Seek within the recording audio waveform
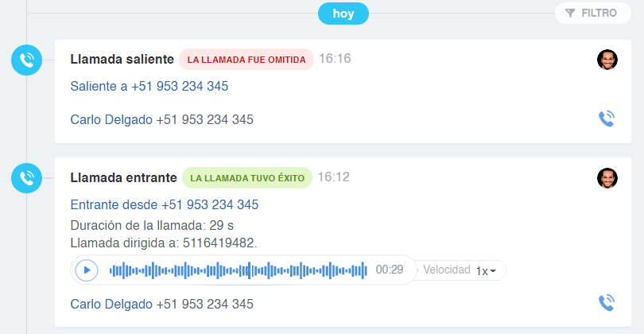The image size is (644, 334). click(x=239, y=270)
